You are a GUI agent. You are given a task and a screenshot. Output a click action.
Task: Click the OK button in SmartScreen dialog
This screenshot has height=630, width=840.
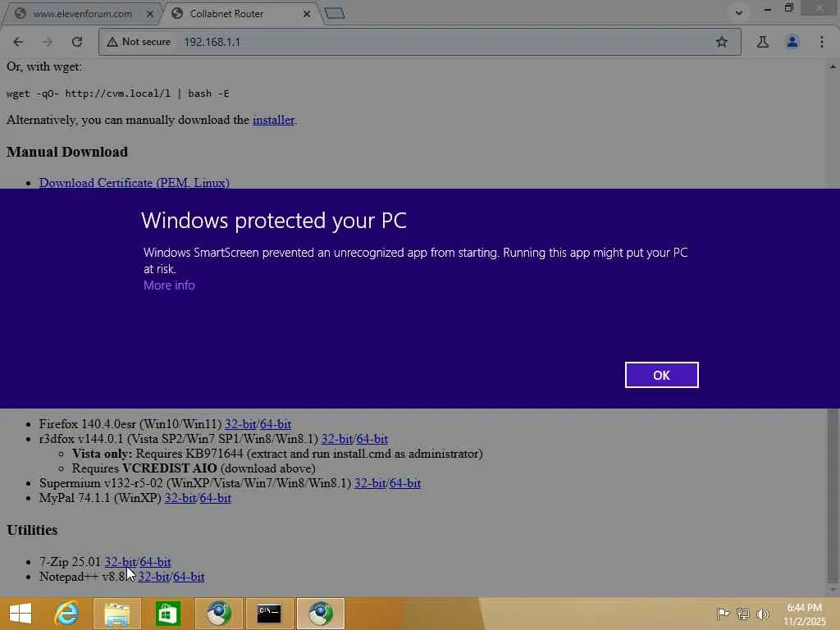pos(661,375)
